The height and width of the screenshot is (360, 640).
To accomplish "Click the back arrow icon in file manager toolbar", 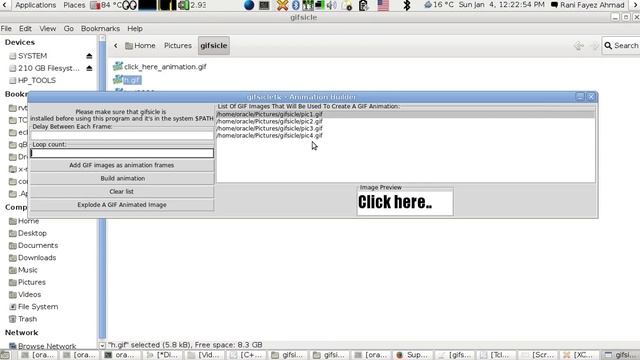I will click(578, 46).
